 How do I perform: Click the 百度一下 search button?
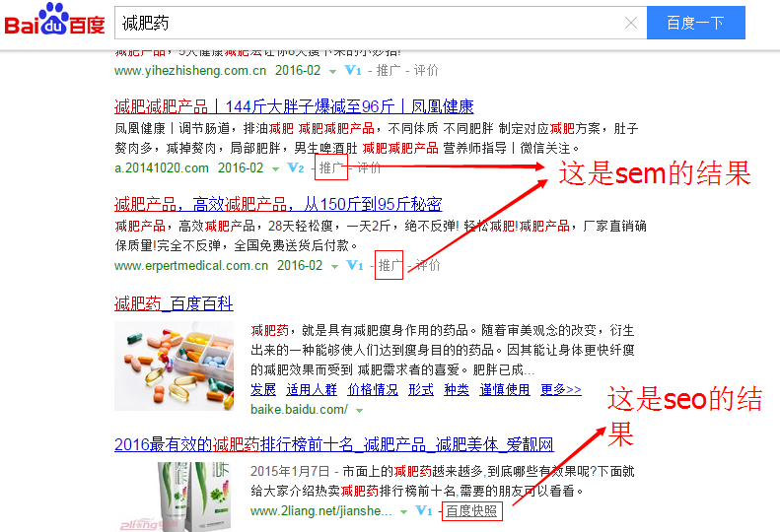pos(695,23)
